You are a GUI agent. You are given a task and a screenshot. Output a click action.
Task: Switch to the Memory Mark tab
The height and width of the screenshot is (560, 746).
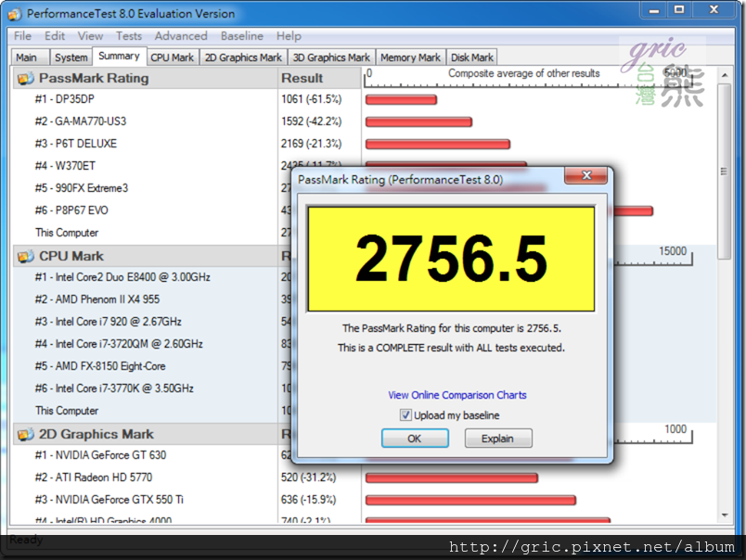411,57
